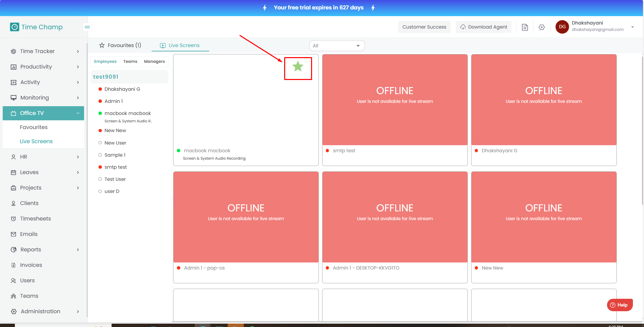The width and height of the screenshot is (644, 327).
Task: Switch to the Managers tab
Action: 154,62
